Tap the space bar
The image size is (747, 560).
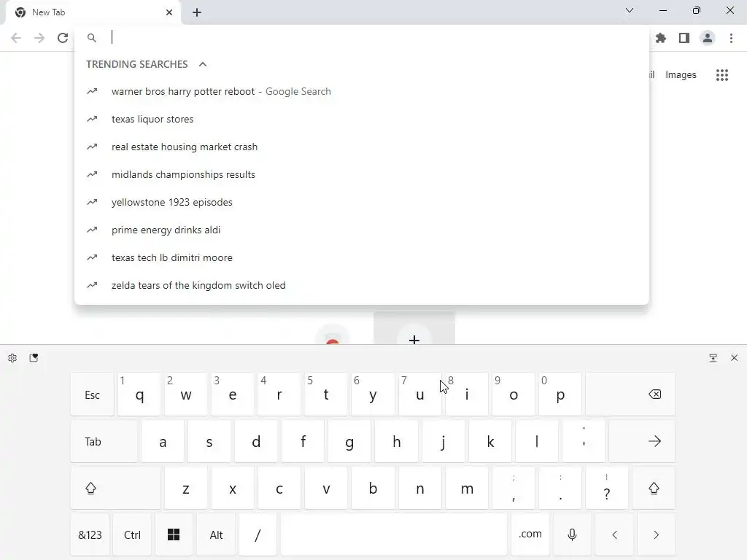[393, 534]
